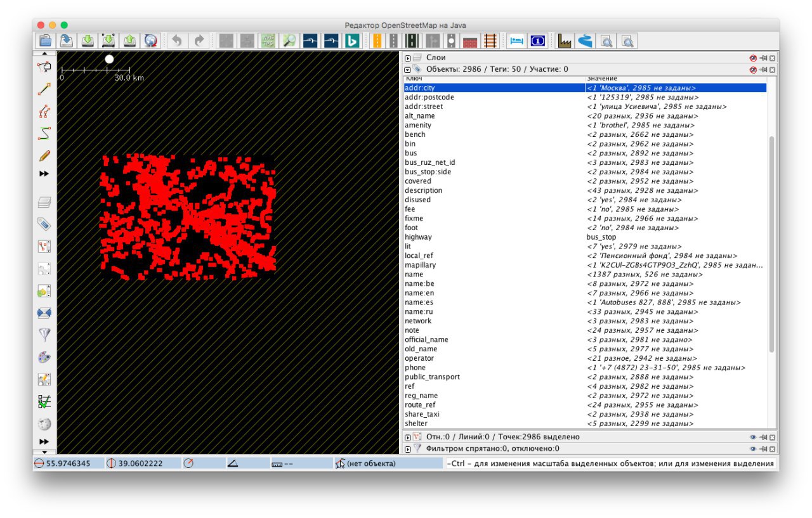The height and width of the screenshot is (518, 812).
Task: Click the map scale slider white handle
Action: click(109, 59)
